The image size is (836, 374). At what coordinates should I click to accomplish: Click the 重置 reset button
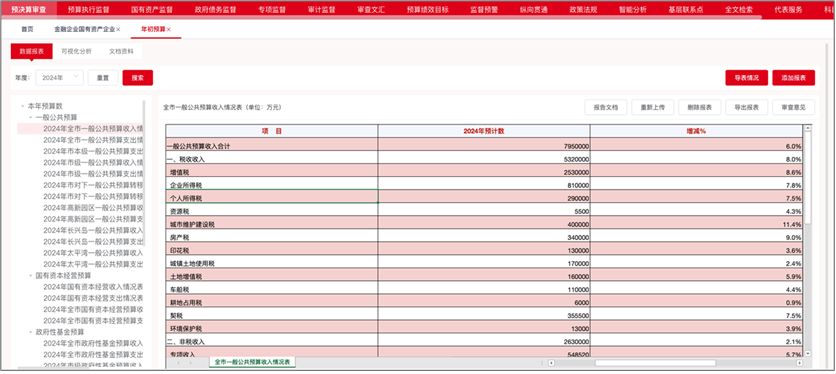click(103, 77)
